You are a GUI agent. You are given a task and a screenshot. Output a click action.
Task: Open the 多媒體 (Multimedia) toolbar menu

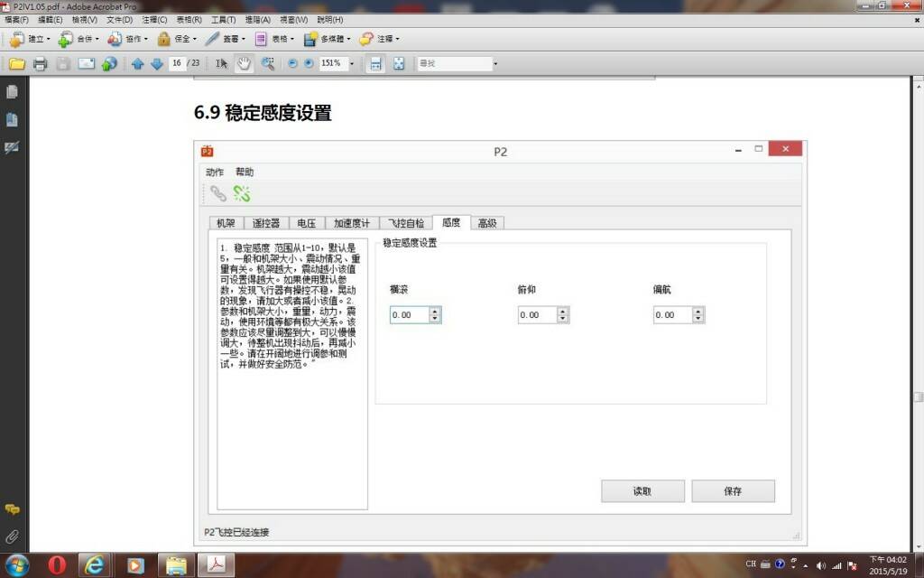[x=327, y=39]
